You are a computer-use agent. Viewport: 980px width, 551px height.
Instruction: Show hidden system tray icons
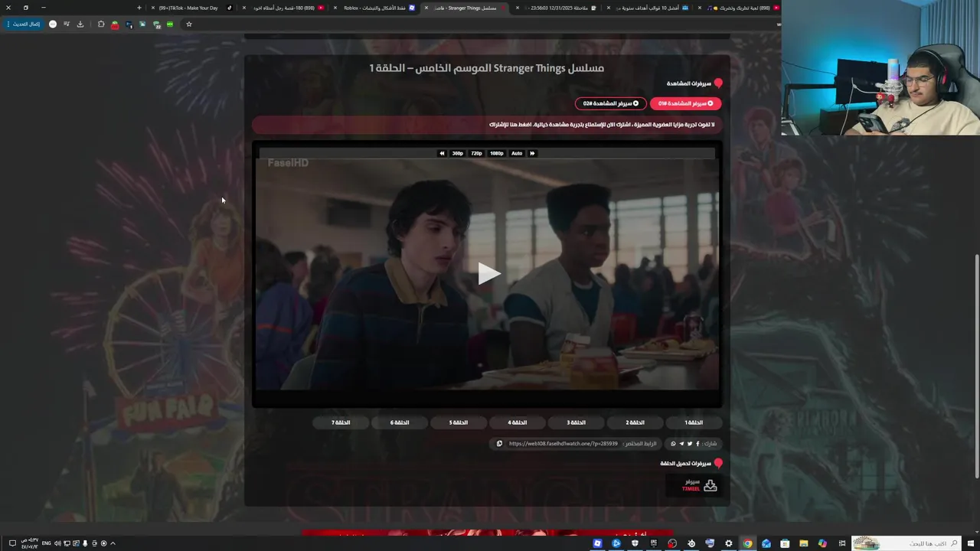[x=113, y=543]
